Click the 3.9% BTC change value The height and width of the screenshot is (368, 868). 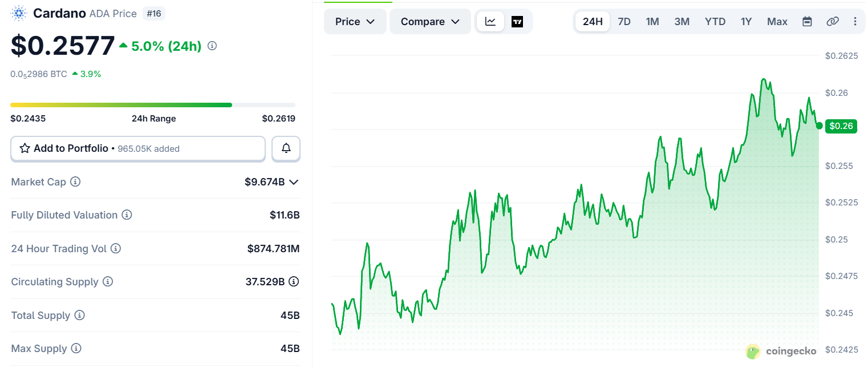[90, 74]
